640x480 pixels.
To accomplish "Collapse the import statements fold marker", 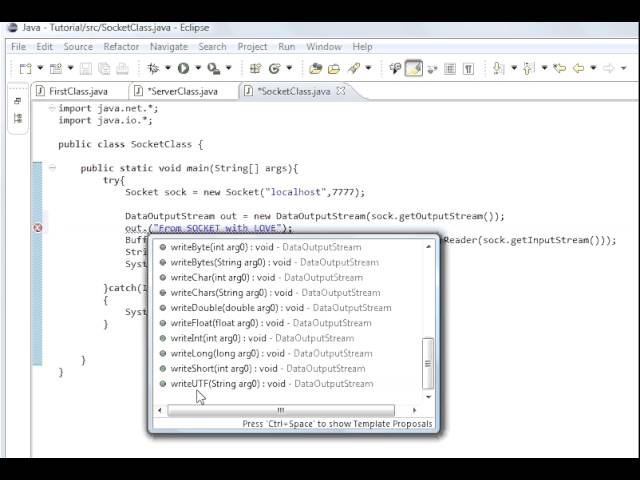I will click(x=52, y=108).
